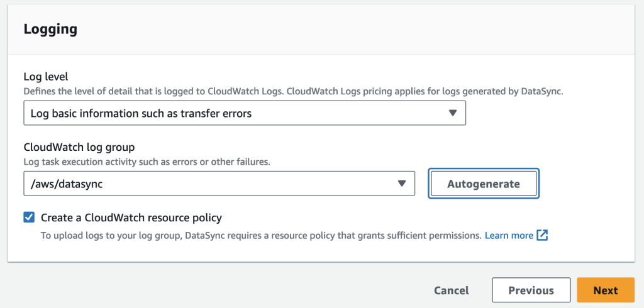Click the 'Create a CloudWatch resource policy' label
Image resolution: width=644 pixels, height=308 pixels.
[131, 218]
